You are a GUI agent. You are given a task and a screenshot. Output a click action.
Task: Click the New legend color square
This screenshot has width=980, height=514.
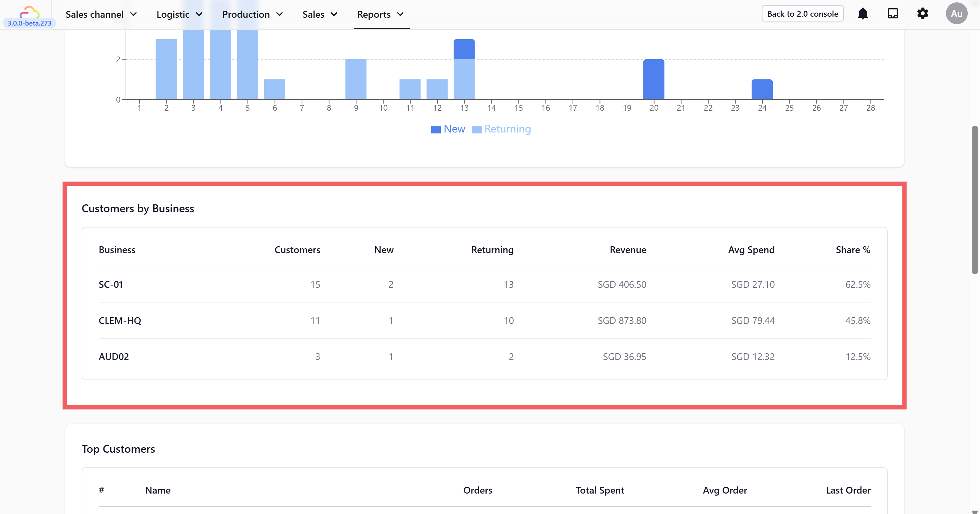point(436,129)
